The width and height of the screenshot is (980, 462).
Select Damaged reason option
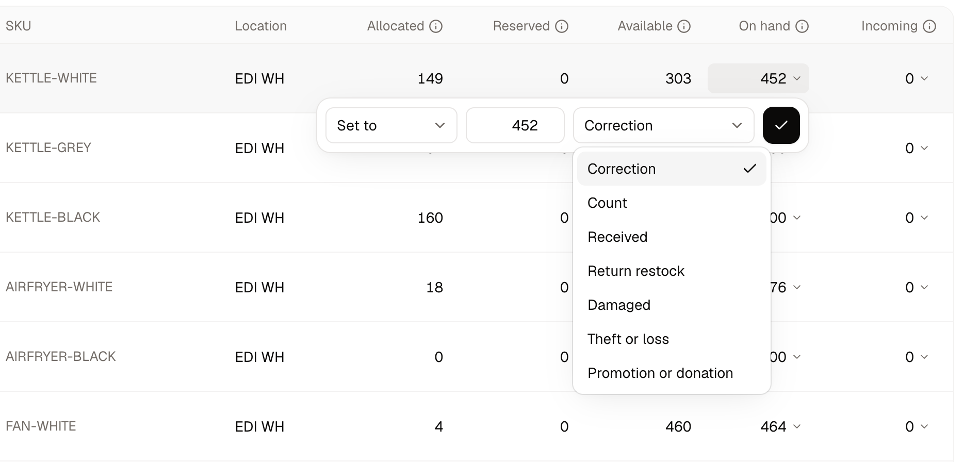(672, 305)
